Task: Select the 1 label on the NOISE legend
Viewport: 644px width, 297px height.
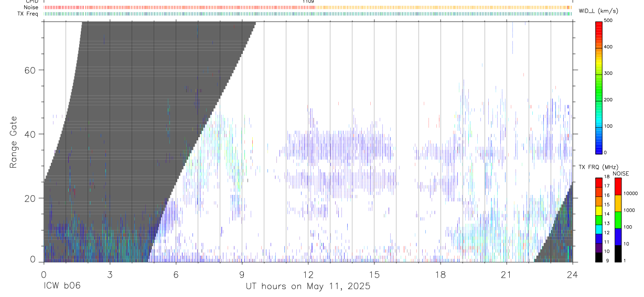Action: tap(625, 260)
